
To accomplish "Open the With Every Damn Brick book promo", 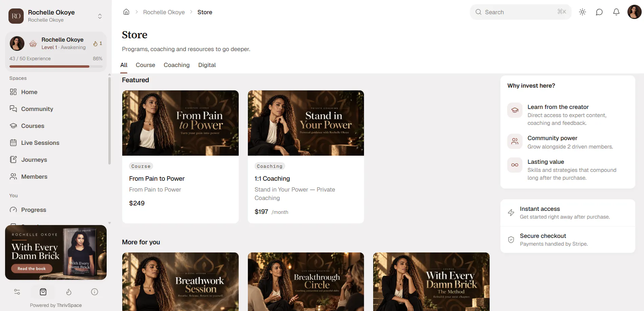I will [x=56, y=252].
